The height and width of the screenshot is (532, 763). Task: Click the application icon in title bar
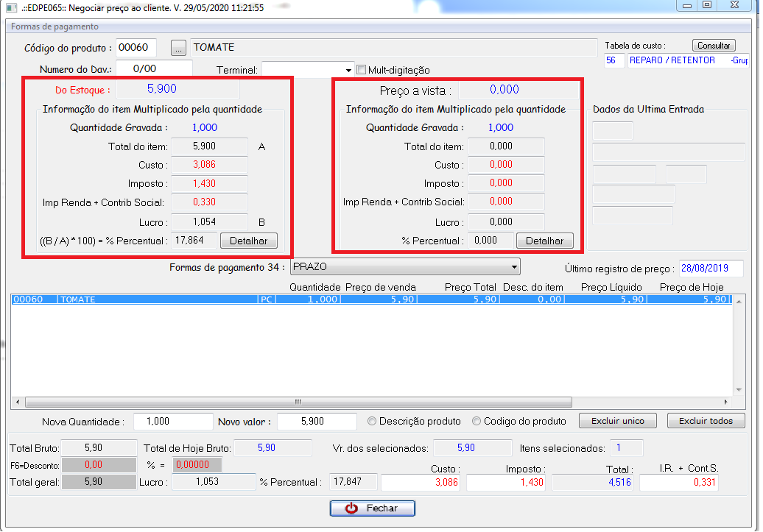[11, 8]
